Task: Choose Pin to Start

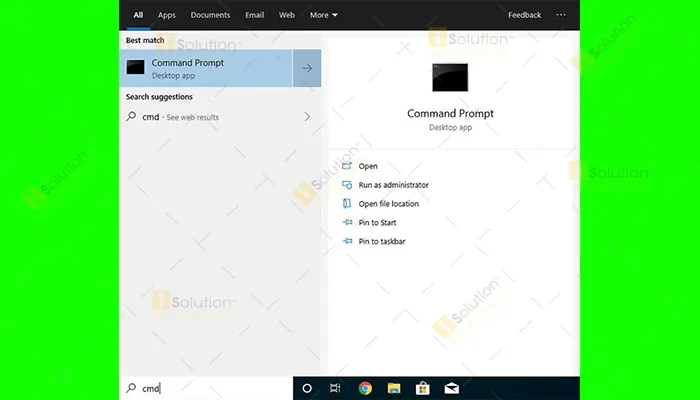Action: 377,222
